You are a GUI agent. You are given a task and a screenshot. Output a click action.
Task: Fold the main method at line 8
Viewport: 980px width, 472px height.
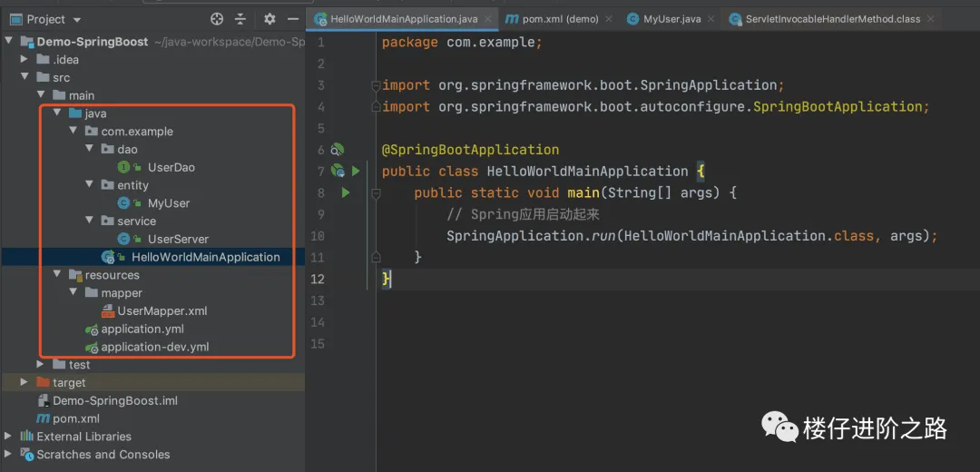375,192
